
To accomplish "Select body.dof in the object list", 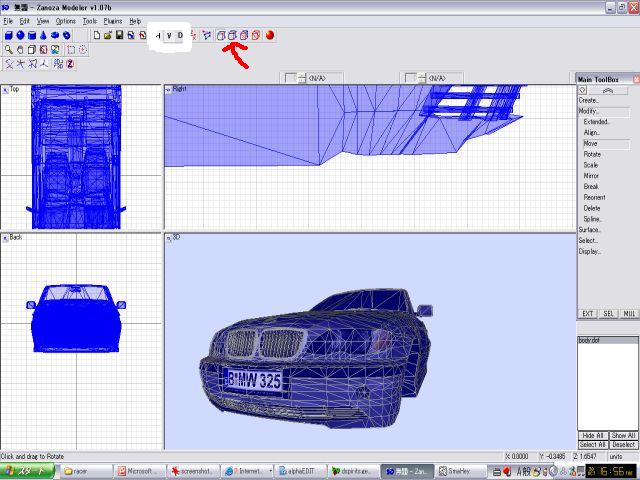I will (x=594, y=342).
